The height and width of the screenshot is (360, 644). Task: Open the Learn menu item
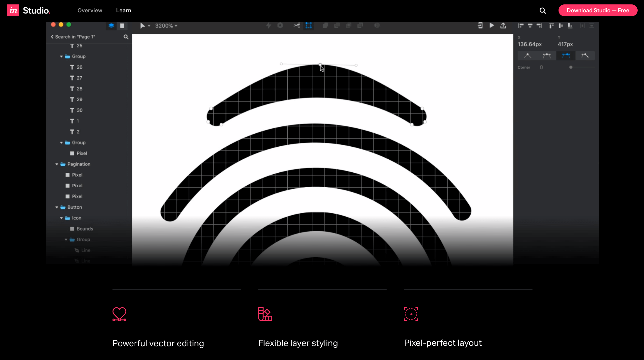[123, 11]
